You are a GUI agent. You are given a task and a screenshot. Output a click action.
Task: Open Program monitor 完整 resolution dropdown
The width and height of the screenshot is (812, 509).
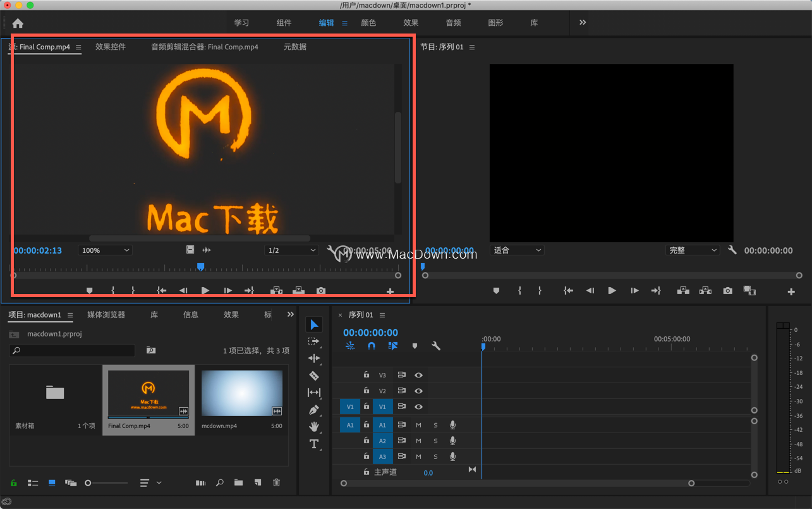693,250
